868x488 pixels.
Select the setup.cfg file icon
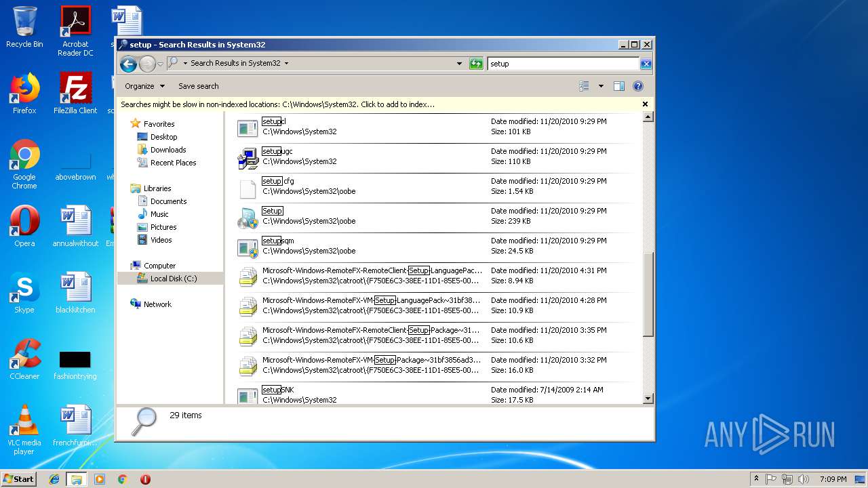(248, 188)
